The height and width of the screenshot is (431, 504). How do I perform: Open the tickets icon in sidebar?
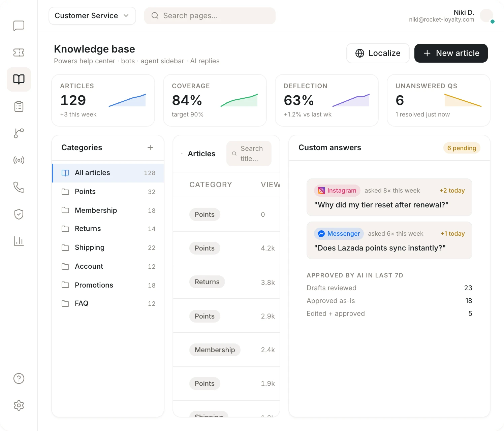[x=19, y=53]
